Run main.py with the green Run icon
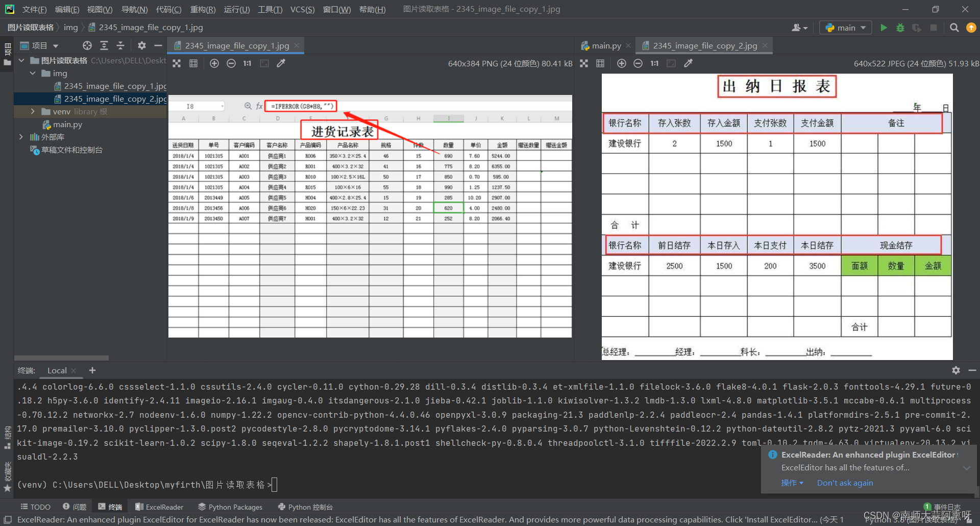The height and width of the screenshot is (526, 980). pos(884,28)
